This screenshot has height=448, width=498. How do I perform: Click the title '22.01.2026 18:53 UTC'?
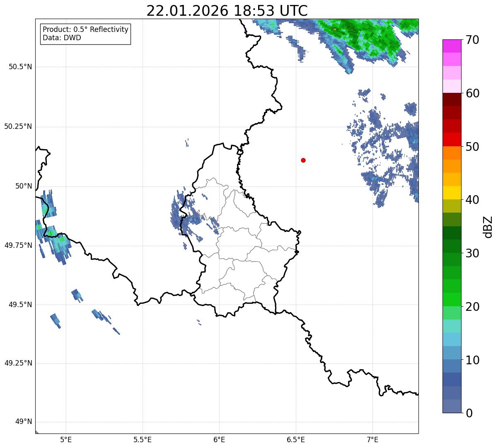point(227,10)
